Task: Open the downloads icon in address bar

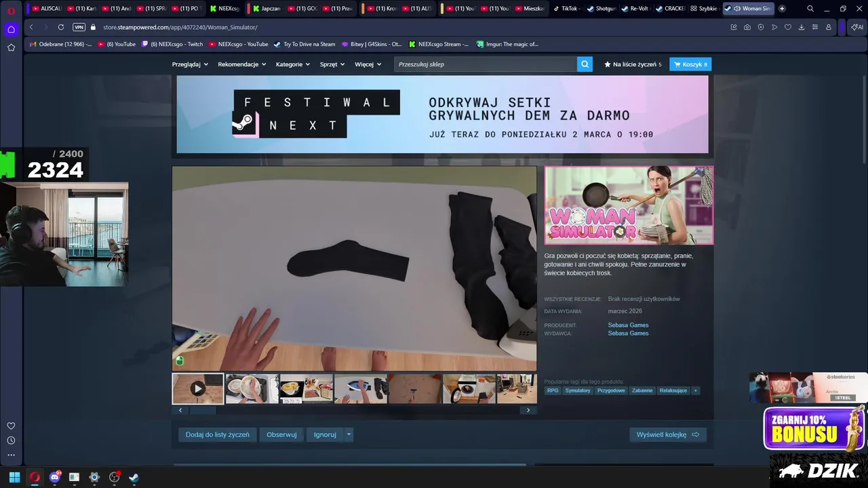Action: [x=801, y=27]
